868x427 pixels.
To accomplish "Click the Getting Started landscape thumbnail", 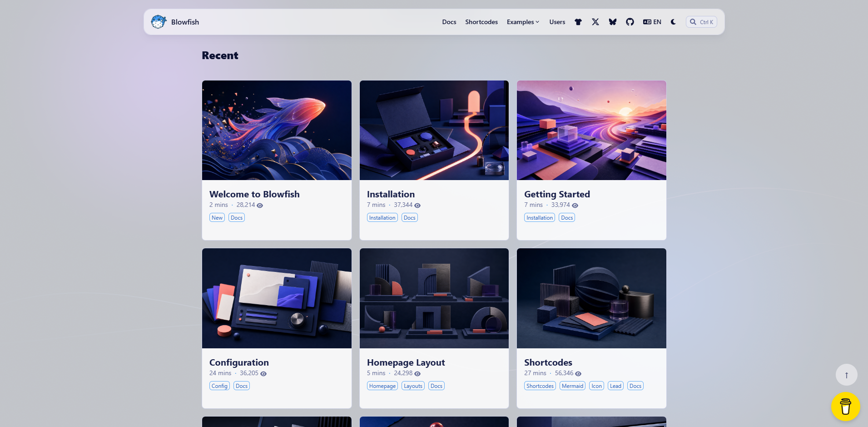I will (591, 131).
